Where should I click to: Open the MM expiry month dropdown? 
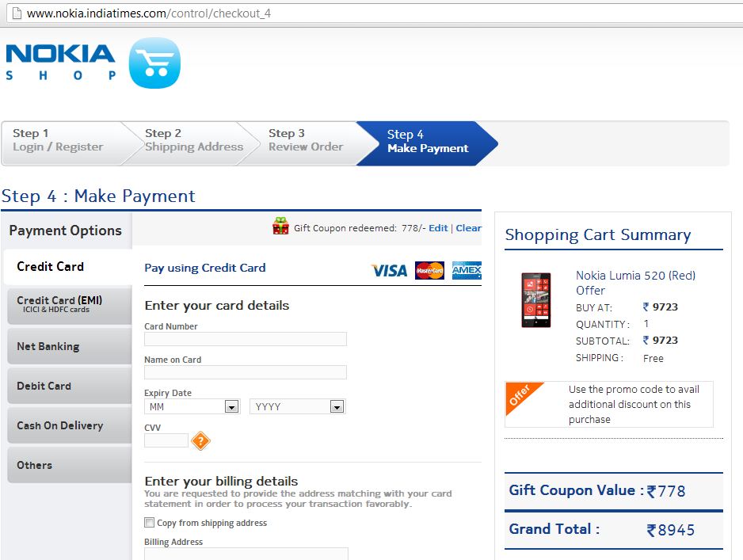point(192,406)
